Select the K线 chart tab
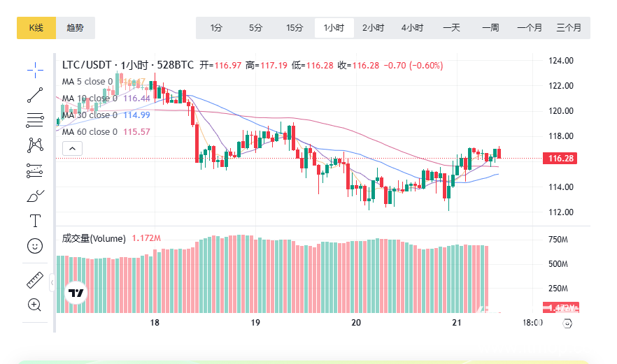 36,28
